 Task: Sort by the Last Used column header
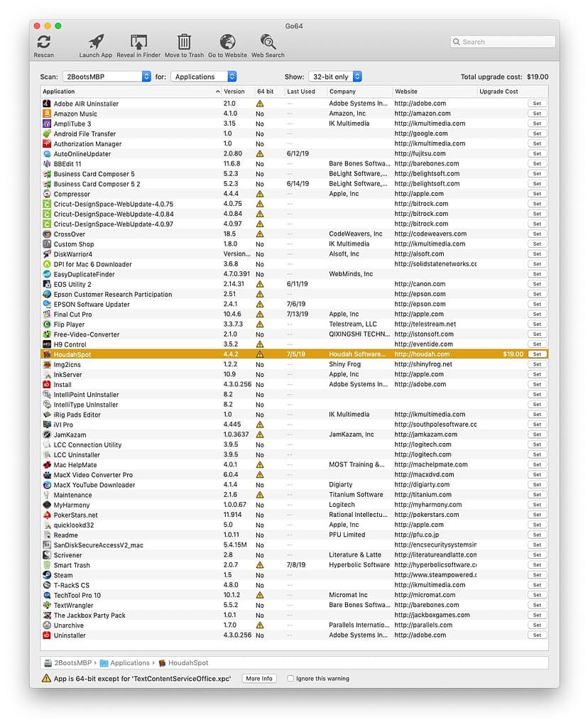coord(305,92)
